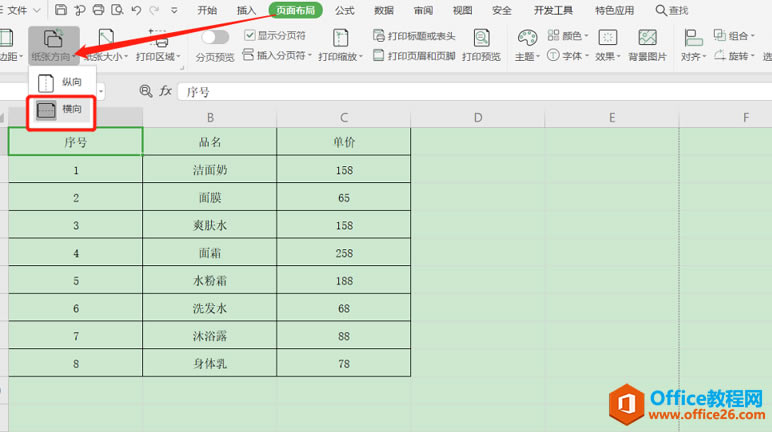Select the cell containing 身体乳
Screen dimensions: 772x432
click(x=210, y=363)
